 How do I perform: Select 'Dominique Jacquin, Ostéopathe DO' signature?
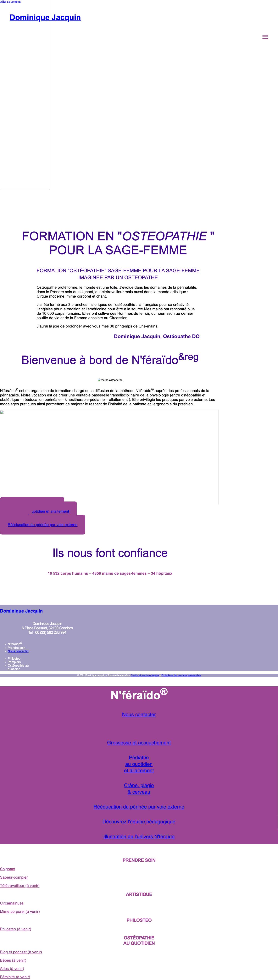157,336
